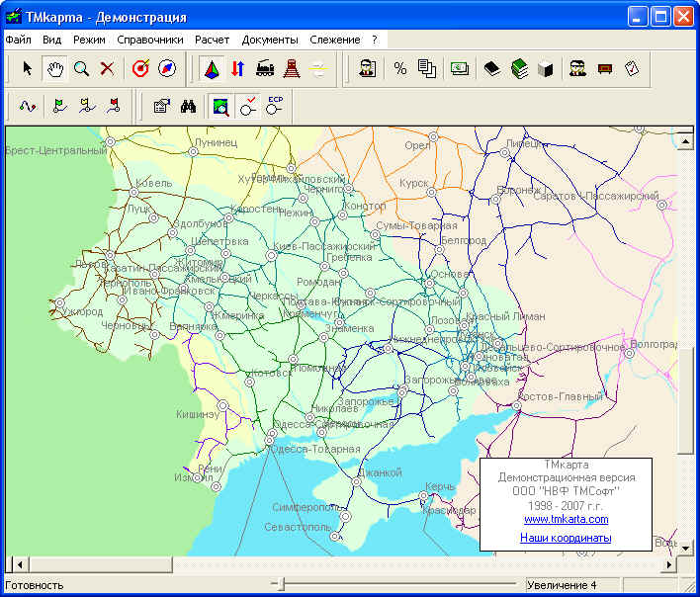Screen dimensions: 700x597
Task: Open the green stacked books icon
Action: tap(519, 69)
